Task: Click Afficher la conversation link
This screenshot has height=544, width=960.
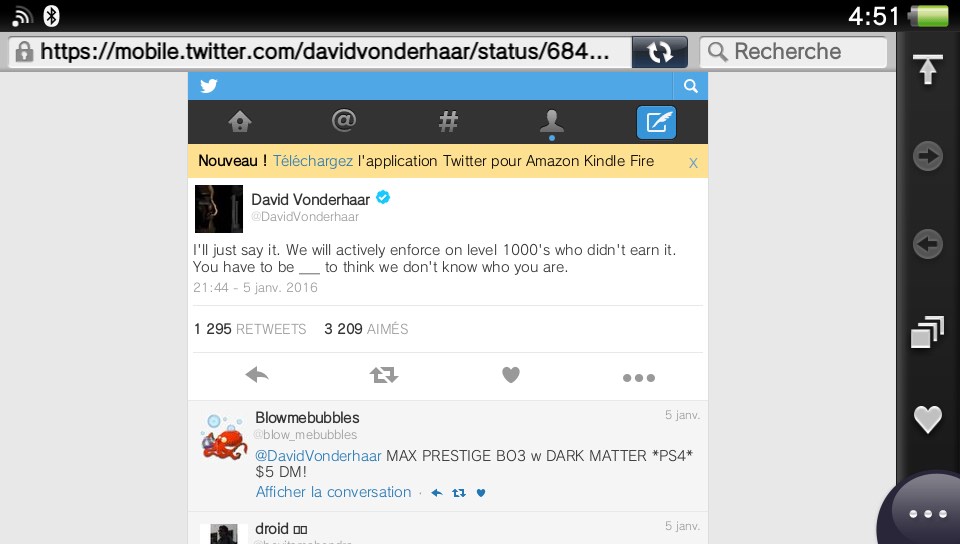Action: 334,492
